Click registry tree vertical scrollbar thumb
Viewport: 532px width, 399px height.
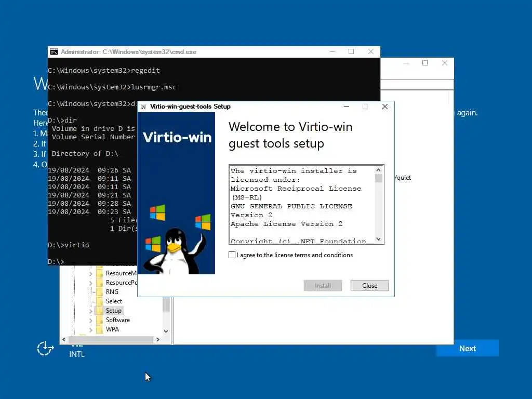click(166, 304)
